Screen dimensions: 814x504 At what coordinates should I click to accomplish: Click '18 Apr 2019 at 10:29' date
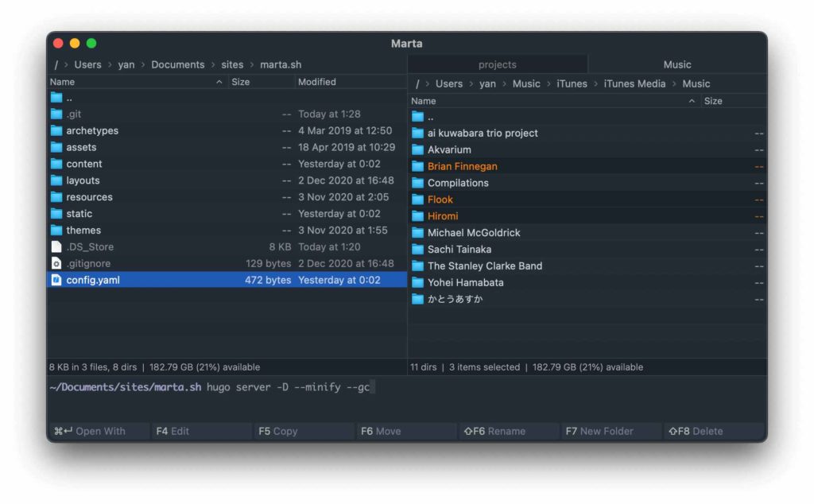tap(347, 147)
